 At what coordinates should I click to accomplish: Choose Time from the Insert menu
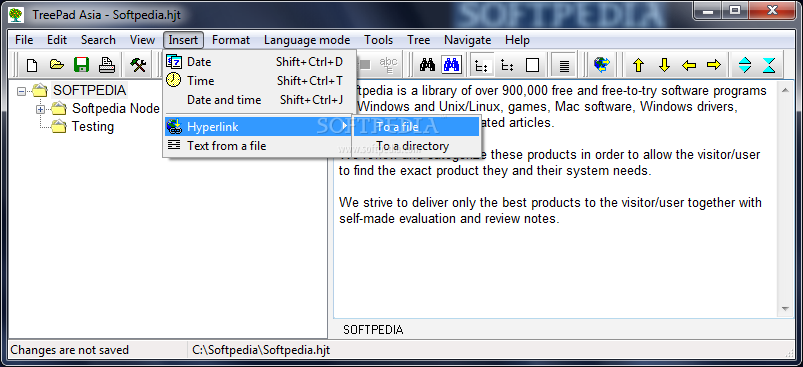tap(259, 80)
